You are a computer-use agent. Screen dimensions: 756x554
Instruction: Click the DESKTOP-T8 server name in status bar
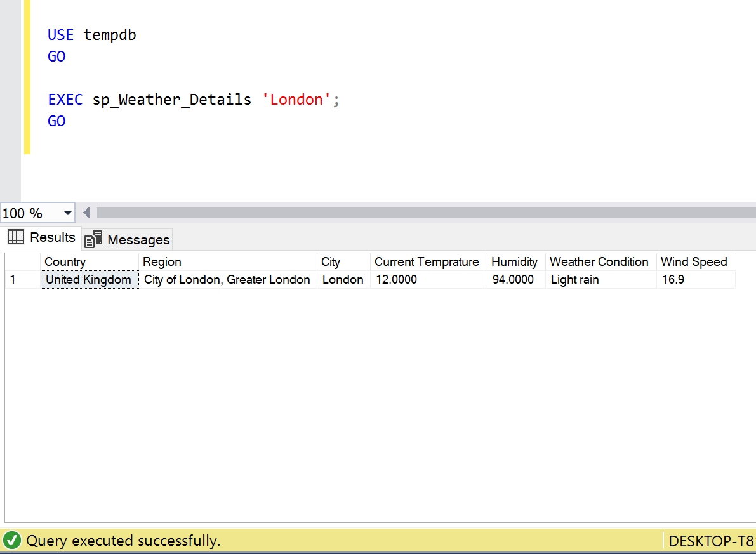[711, 541]
